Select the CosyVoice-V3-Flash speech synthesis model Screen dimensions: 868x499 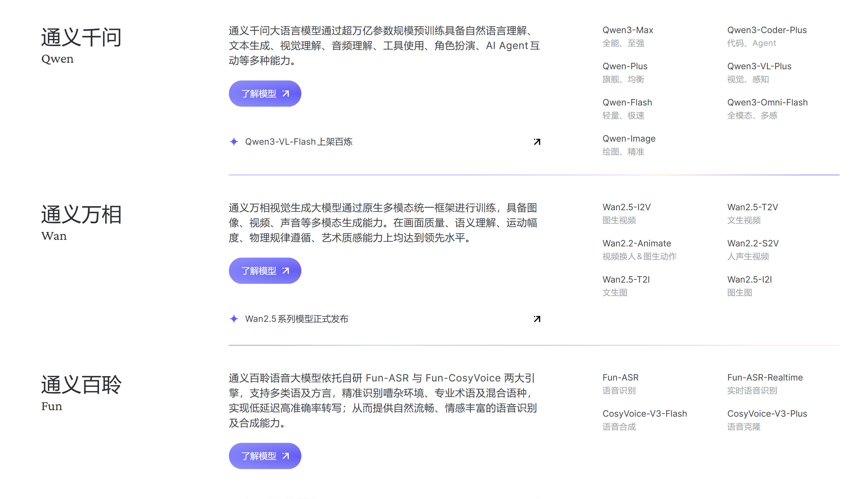(x=644, y=414)
